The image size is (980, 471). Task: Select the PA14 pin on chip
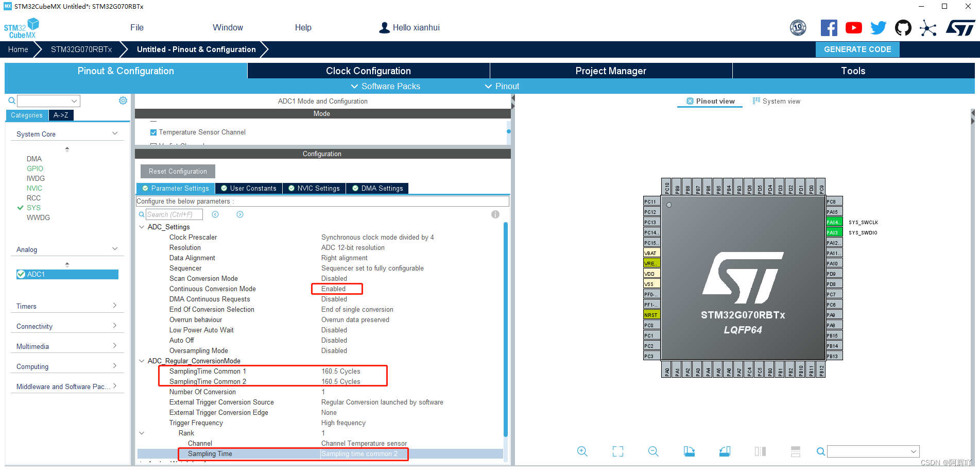[x=834, y=222]
